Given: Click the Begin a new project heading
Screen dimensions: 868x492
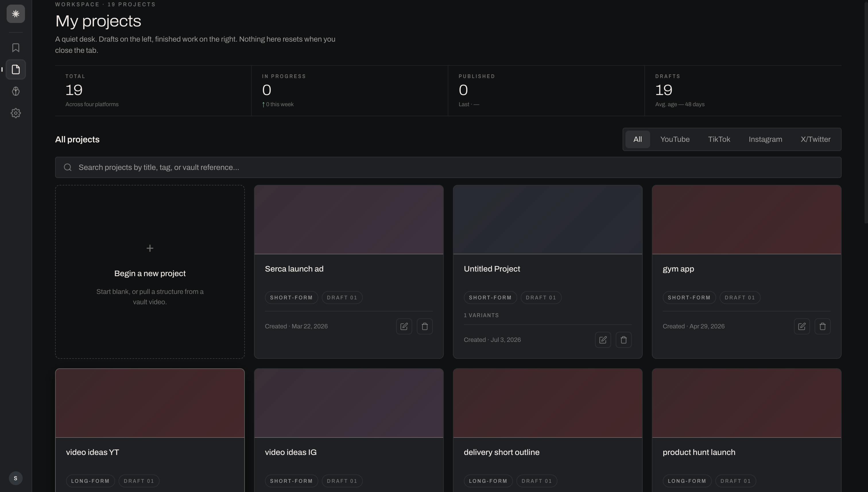Looking at the screenshot, I should [150, 273].
